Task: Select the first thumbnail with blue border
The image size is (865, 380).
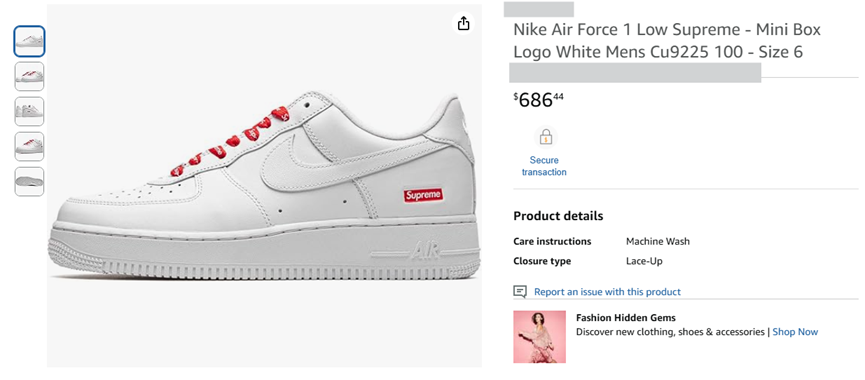Action: pos(29,41)
